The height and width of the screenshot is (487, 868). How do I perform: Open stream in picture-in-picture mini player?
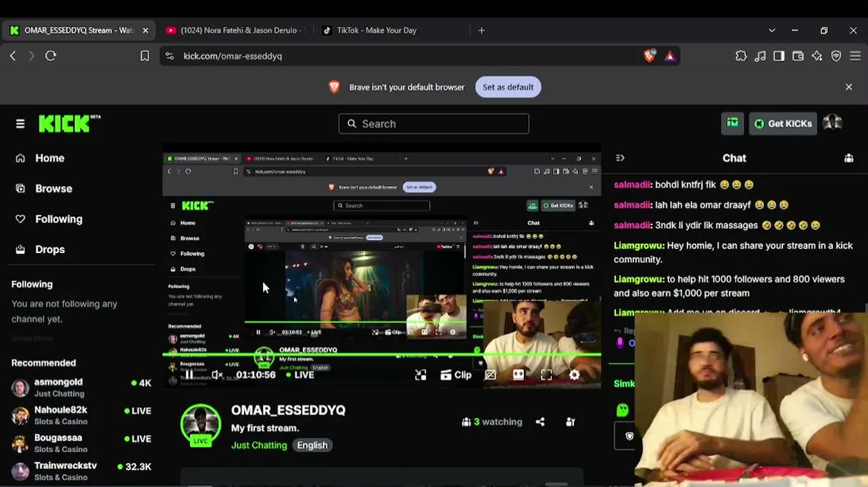[420, 375]
